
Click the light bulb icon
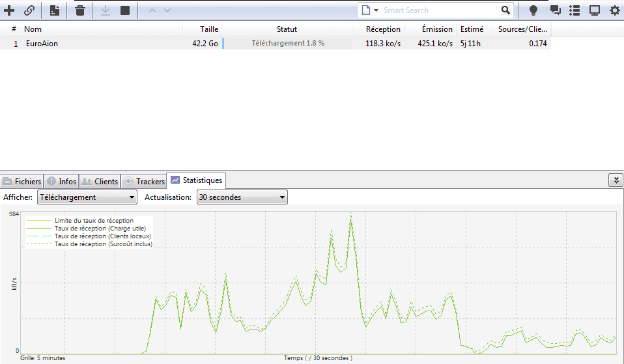pyautogui.click(x=533, y=10)
